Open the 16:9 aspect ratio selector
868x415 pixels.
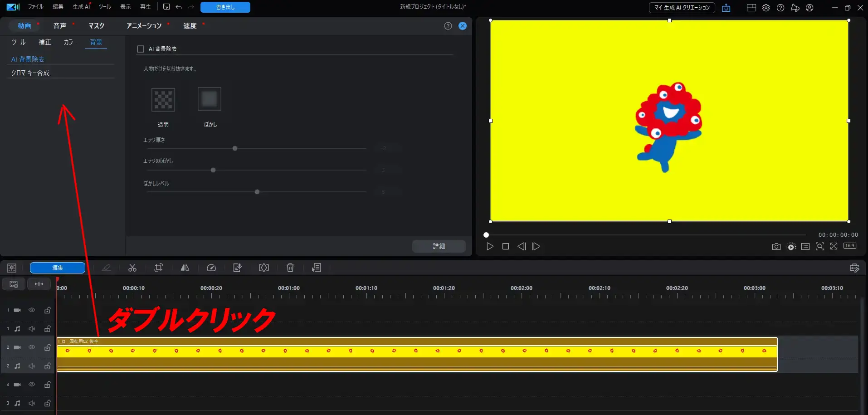click(849, 246)
